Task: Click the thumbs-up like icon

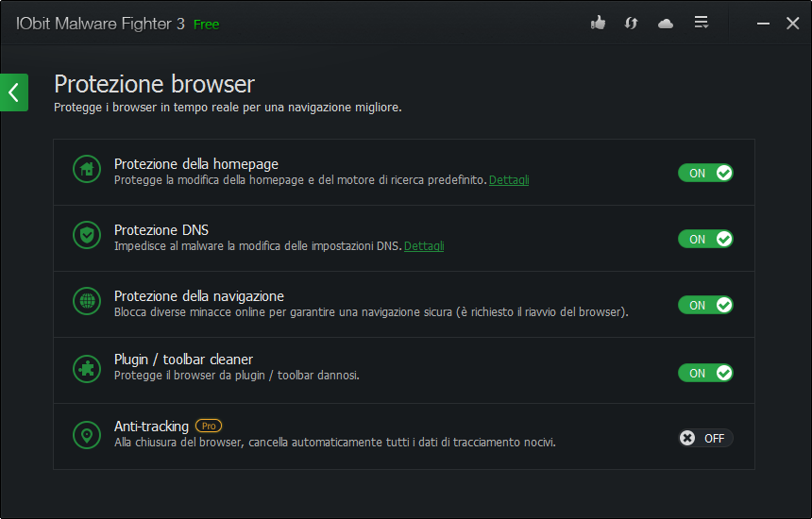Action: click(x=598, y=23)
